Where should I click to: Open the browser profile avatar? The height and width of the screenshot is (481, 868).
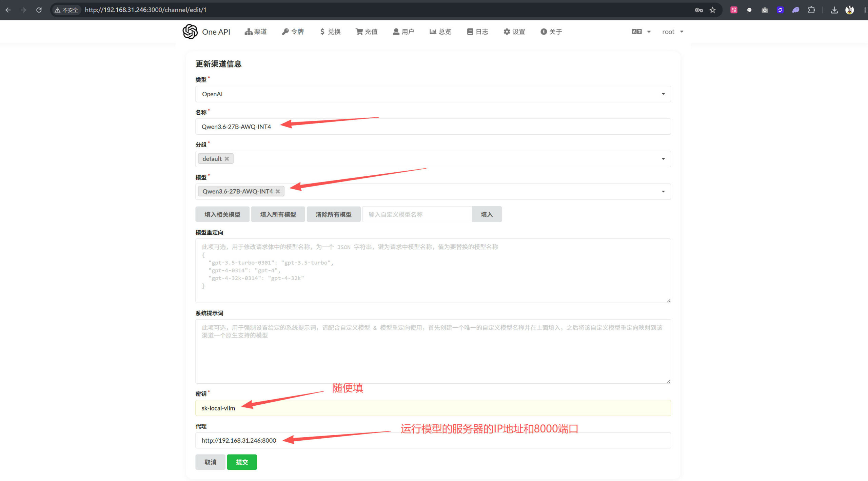[850, 10]
